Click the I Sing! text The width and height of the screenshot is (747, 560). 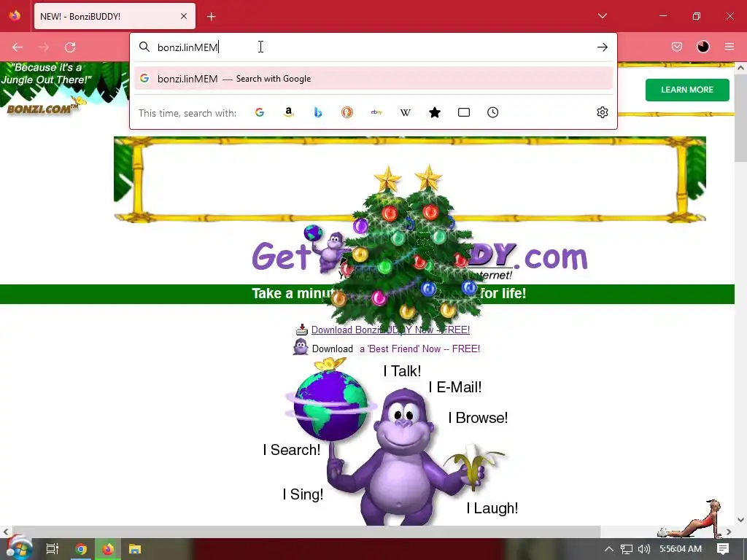(303, 494)
